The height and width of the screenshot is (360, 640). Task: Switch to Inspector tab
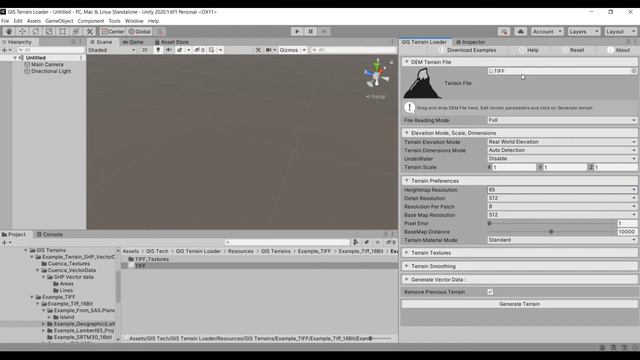pyautogui.click(x=471, y=42)
